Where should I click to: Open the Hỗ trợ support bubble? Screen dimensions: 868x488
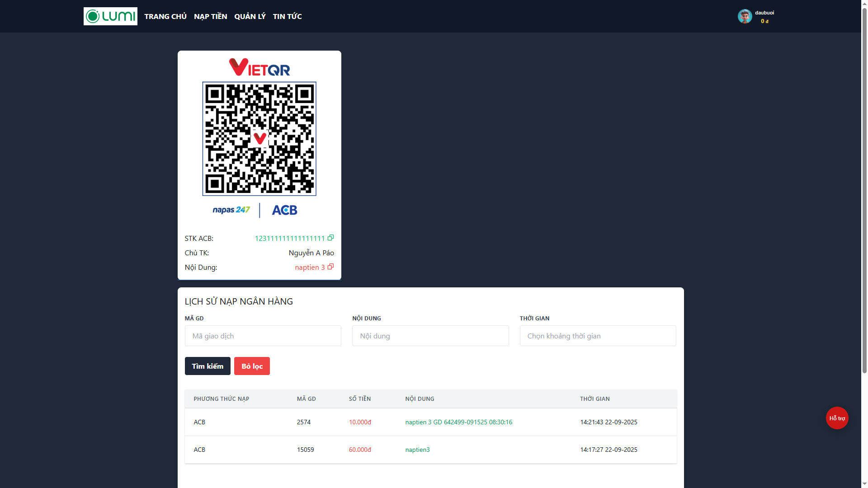(837, 418)
